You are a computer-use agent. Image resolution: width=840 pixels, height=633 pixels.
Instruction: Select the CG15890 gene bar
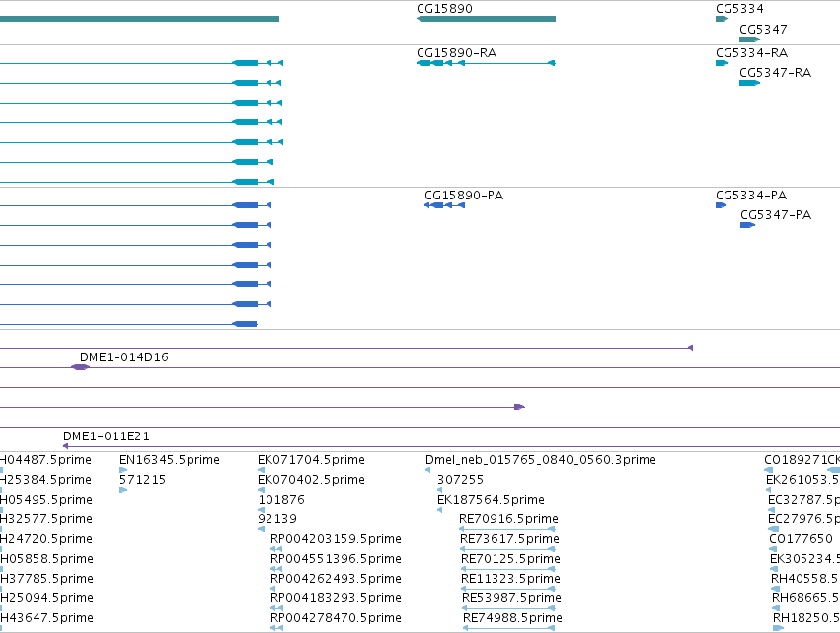(x=486, y=19)
